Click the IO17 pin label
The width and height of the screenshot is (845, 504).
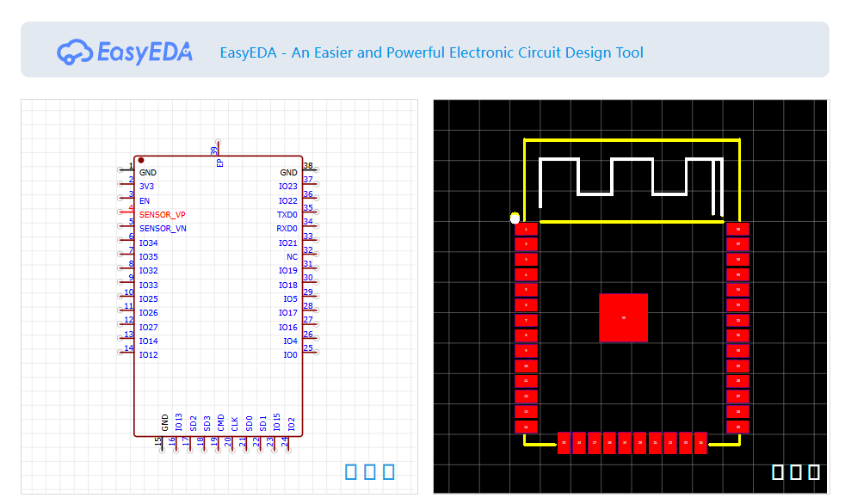[287, 313]
